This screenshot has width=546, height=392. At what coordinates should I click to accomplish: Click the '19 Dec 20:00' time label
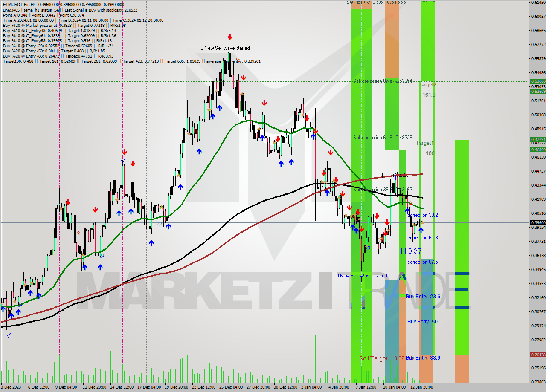click(x=176, y=387)
